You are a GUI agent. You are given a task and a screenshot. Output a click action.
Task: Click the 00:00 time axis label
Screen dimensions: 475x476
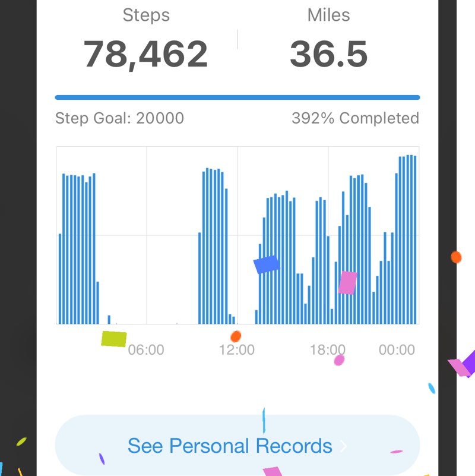pos(397,350)
